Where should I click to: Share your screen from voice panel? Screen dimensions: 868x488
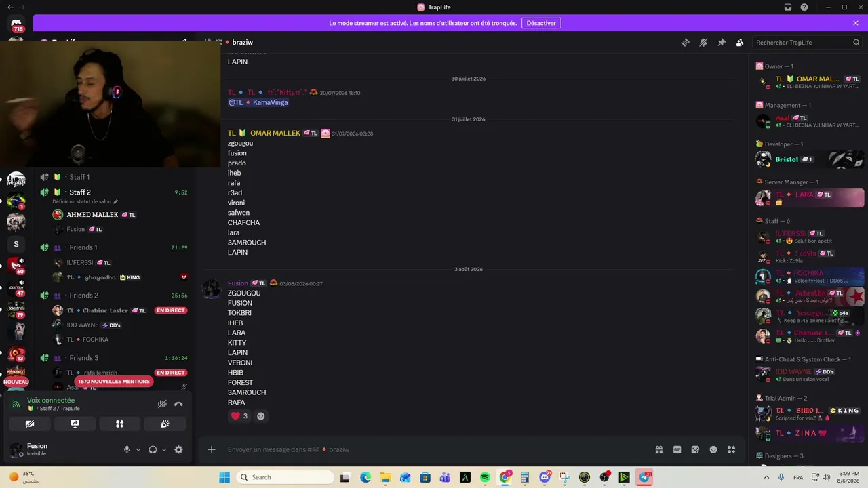click(x=75, y=424)
